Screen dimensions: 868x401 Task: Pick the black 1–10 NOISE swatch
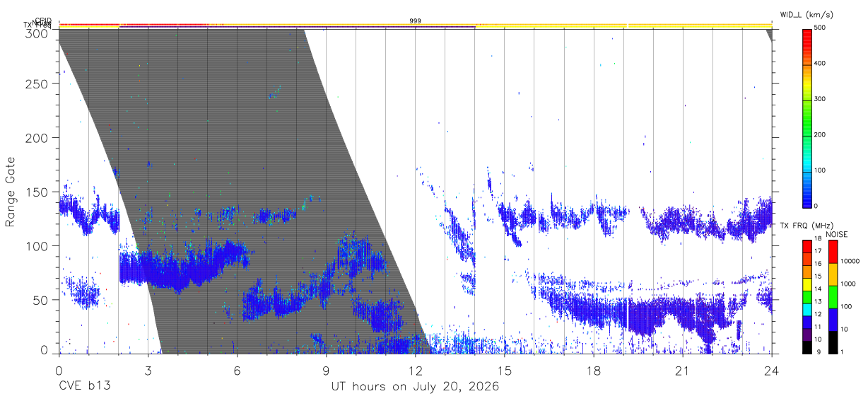tap(833, 342)
